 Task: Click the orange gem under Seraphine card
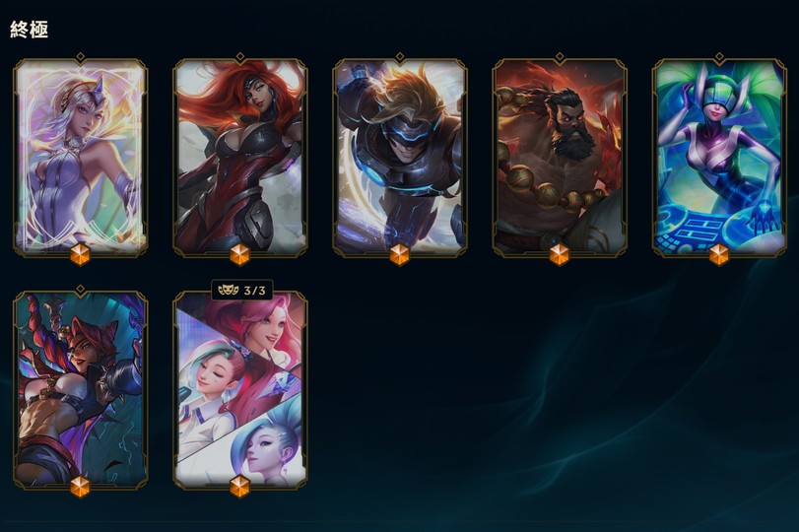240,487
